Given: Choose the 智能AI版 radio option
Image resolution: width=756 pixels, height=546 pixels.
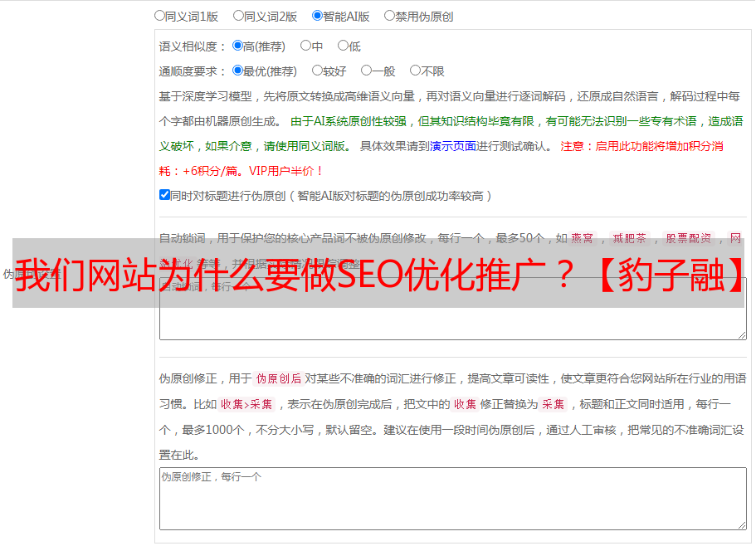Looking at the screenshot, I should (317, 16).
